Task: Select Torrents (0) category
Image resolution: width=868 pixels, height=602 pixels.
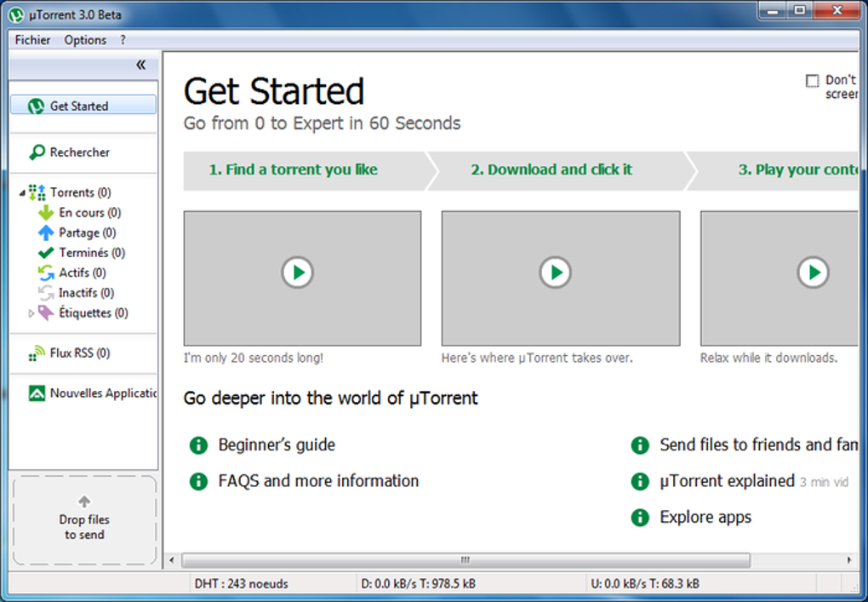Action: (x=80, y=192)
